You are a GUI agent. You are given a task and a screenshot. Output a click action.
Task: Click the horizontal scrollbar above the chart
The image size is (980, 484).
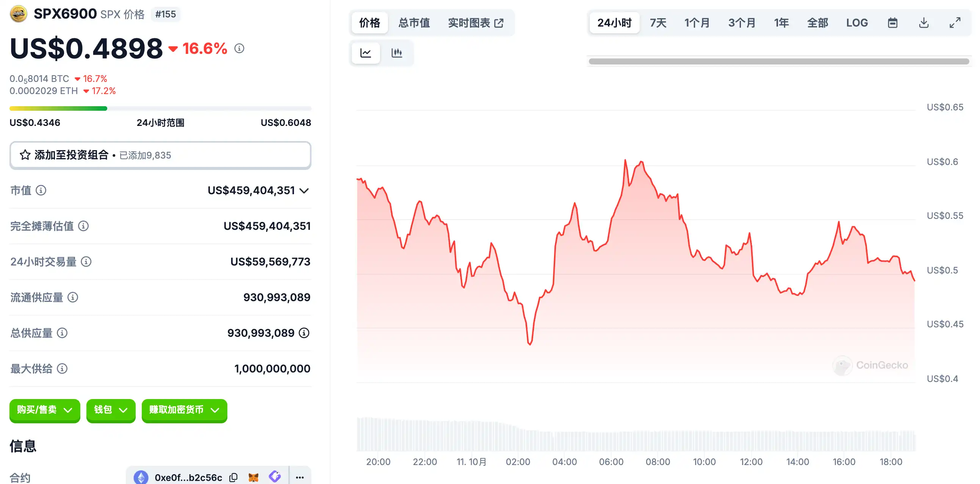click(x=778, y=61)
